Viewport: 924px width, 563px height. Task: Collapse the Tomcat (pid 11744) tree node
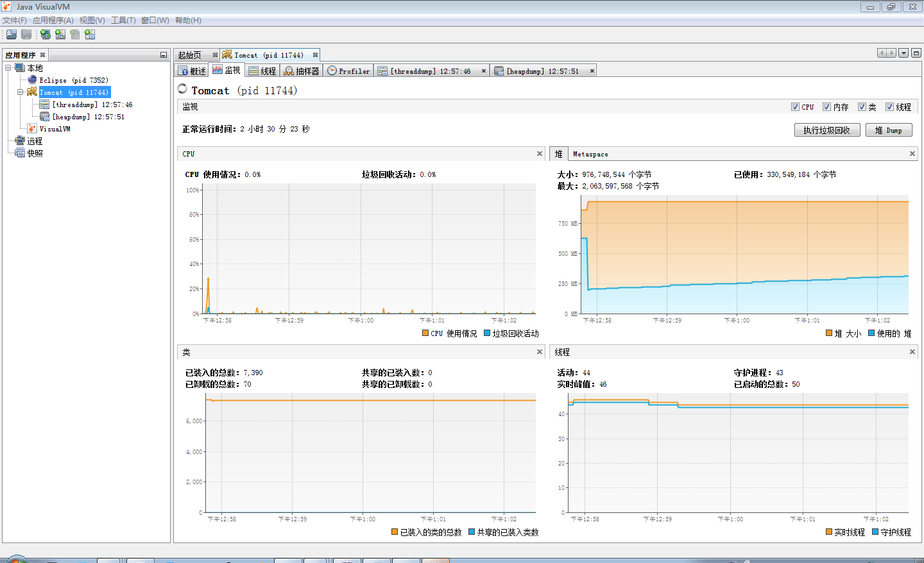click(x=21, y=92)
